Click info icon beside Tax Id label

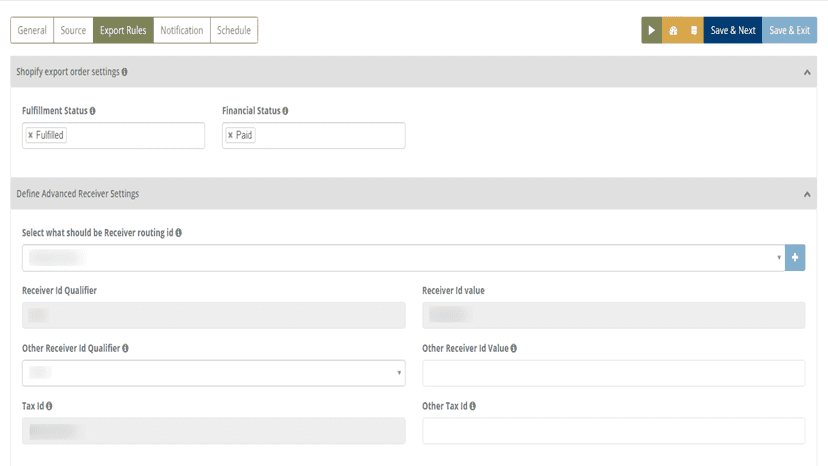pyautogui.click(x=49, y=406)
